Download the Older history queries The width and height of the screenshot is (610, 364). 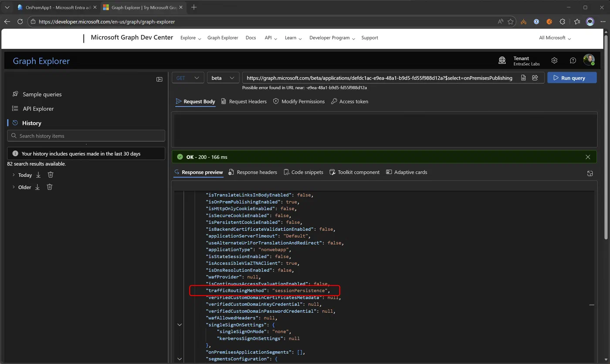37,187
